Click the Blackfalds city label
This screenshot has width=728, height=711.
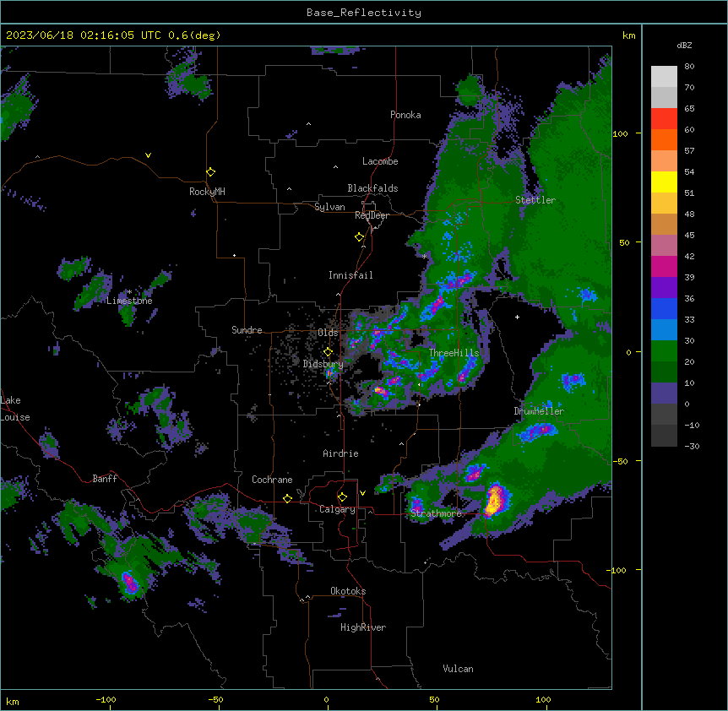pyautogui.click(x=372, y=188)
